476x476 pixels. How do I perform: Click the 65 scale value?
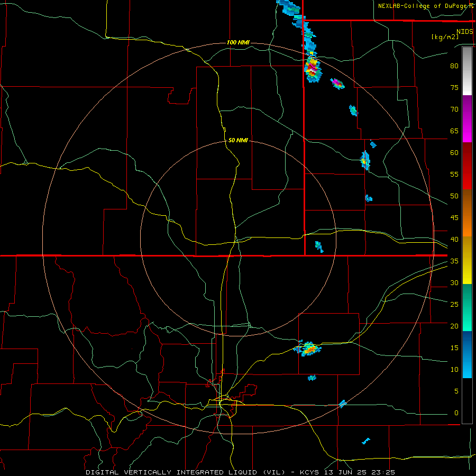click(x=454, y=131)
